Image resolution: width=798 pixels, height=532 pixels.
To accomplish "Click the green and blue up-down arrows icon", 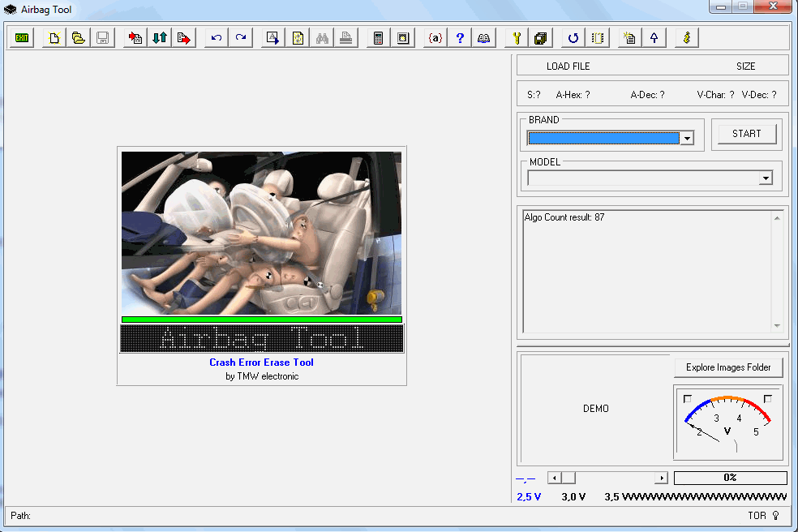I will pyautogui.click(x=160, y=38).
